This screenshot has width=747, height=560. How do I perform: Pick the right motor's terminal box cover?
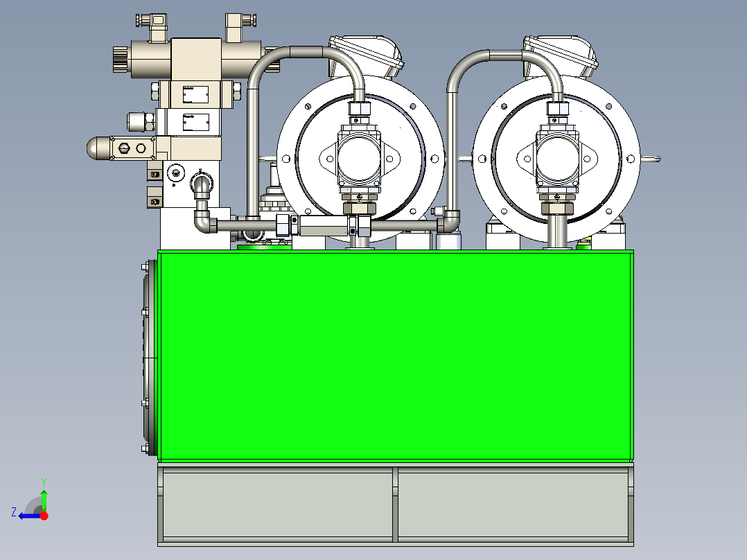561,55
